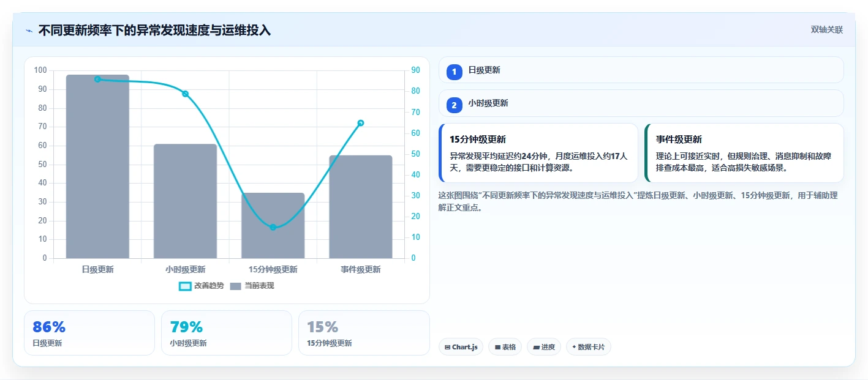Click the left axis value 100
This screenshot has height=380, width=868.
pyautogui.click(x=40, y=70)
